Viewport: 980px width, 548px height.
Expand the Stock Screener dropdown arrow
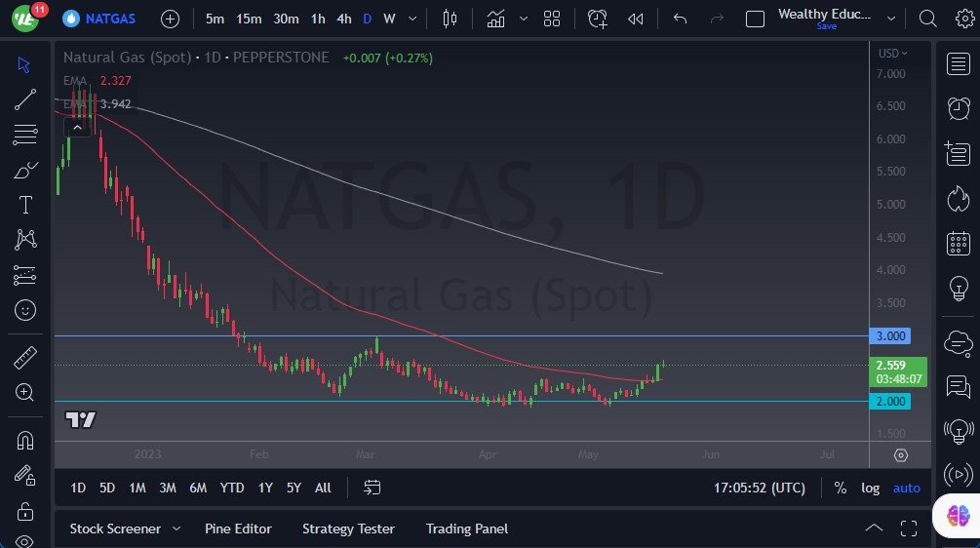click(176, 528)
